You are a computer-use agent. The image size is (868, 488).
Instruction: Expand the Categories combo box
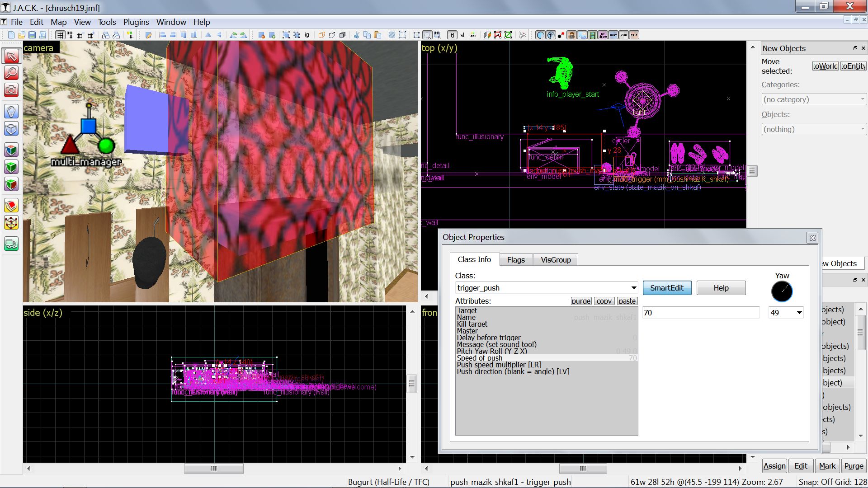(x=813, y=99)
